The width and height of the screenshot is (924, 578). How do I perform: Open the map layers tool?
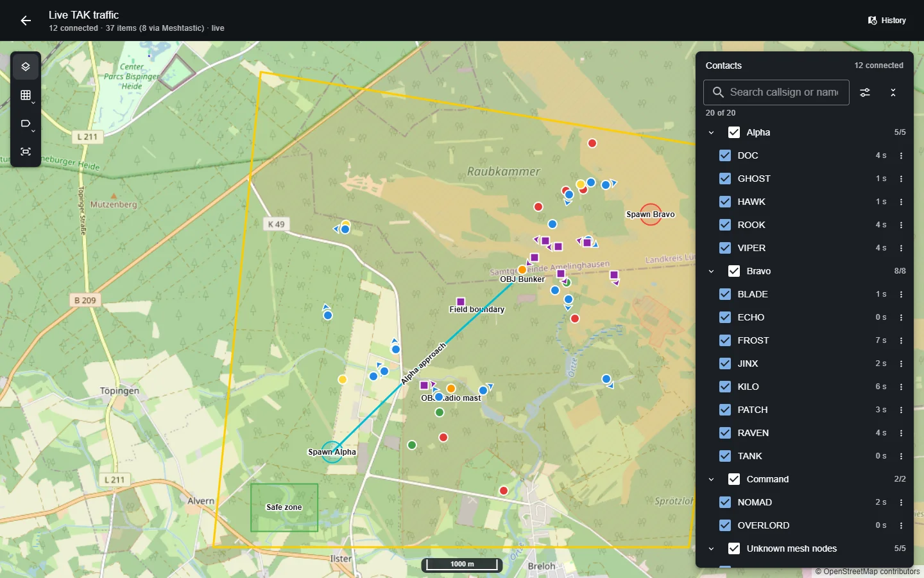click(x=26, y=67)
